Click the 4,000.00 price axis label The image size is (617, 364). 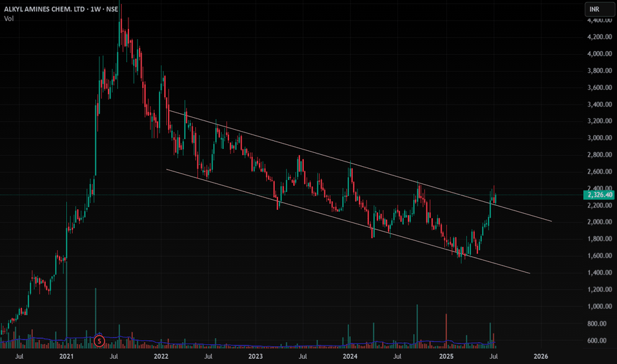[x=600, y=54]
